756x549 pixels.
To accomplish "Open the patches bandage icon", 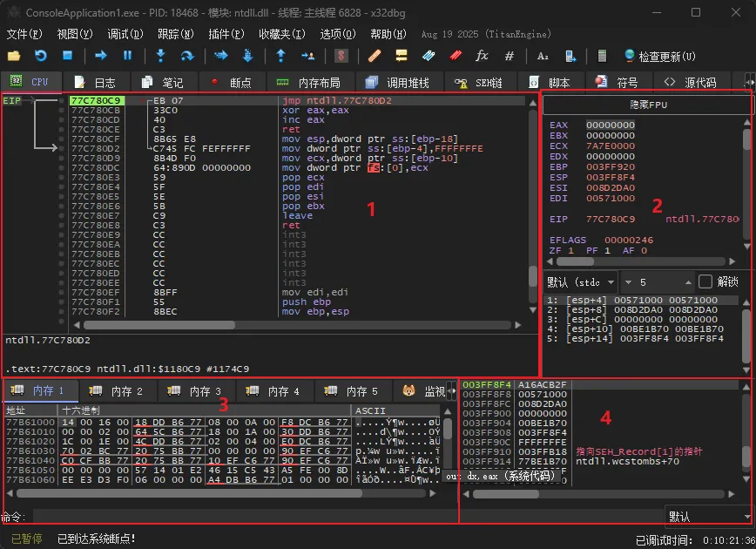I will coord(375,56).
